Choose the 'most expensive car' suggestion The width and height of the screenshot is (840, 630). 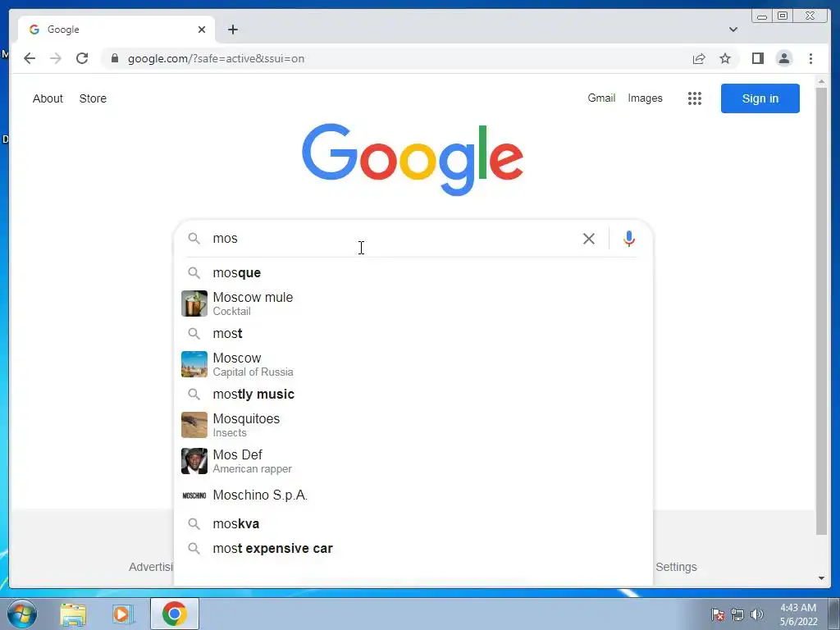(413, 549)
